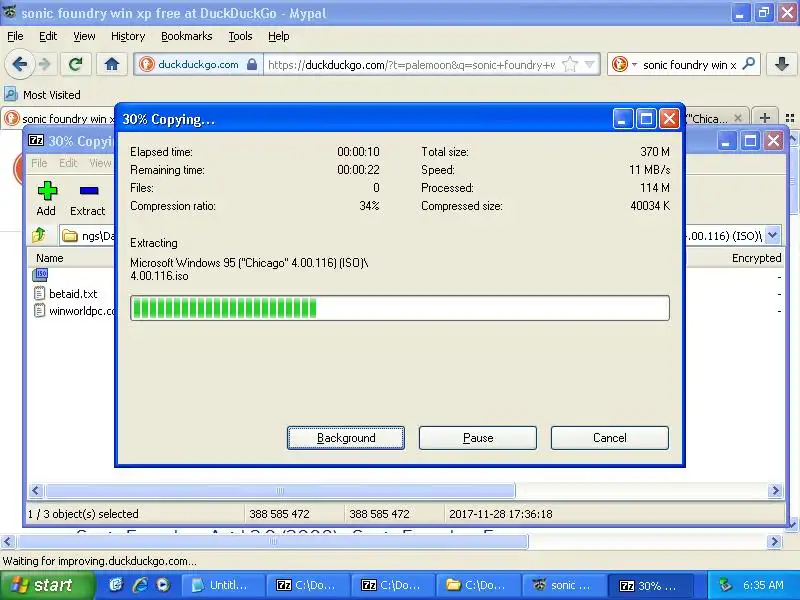Switch to the C:\Do... folder taskbar window
The width and height of the screenshot is (800, 600).
(x=478, y=585)
